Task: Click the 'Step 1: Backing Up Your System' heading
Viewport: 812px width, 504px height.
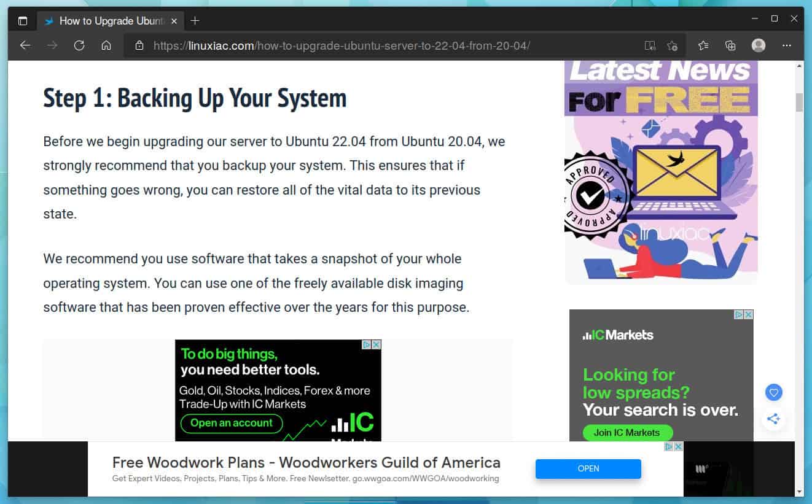Action: point(195,98)
